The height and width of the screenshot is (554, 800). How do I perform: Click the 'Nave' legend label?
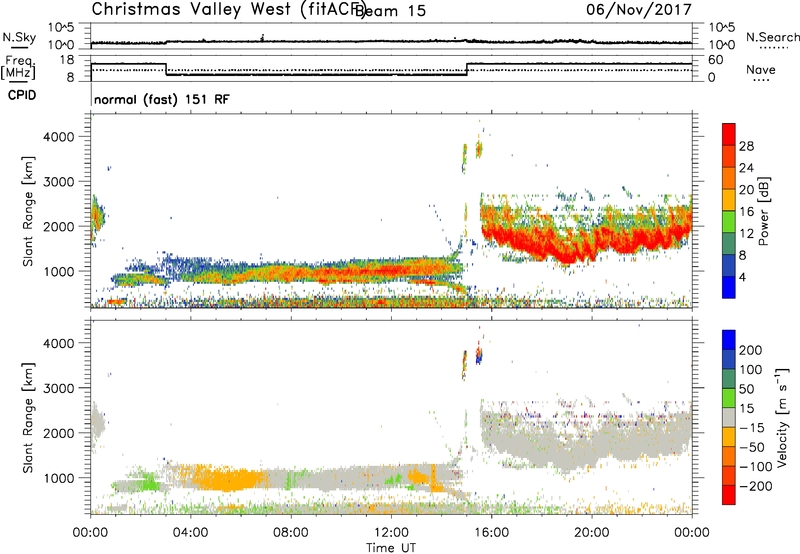(761, 70)
